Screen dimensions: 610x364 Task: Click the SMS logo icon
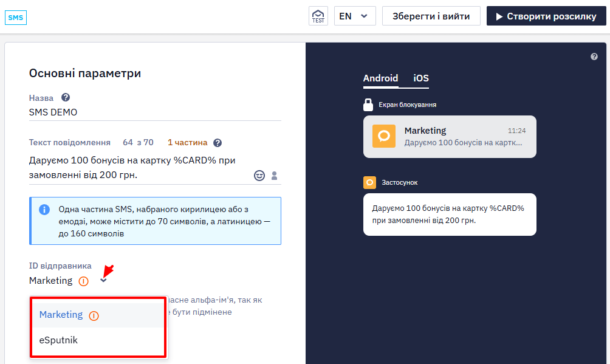click(x=16, y=18)
